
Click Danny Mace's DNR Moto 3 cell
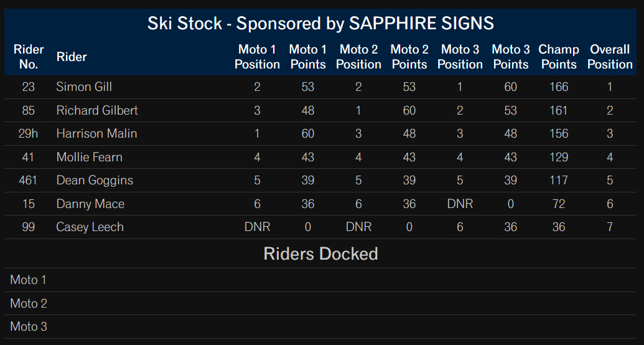pos(460,204)
